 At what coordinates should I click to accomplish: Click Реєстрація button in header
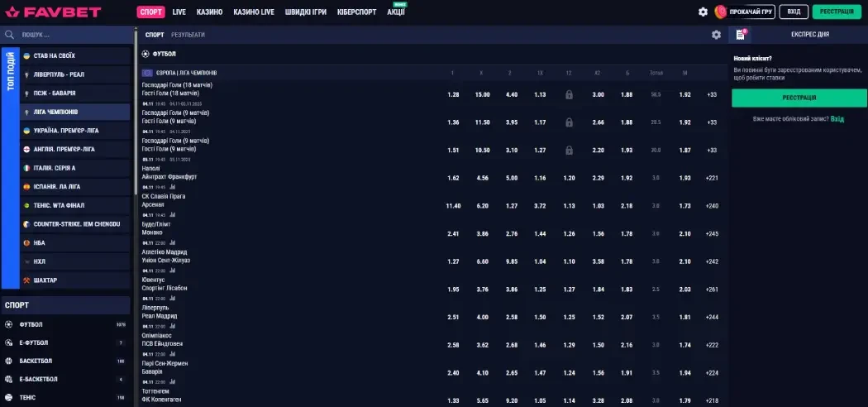tap(837, 12)
